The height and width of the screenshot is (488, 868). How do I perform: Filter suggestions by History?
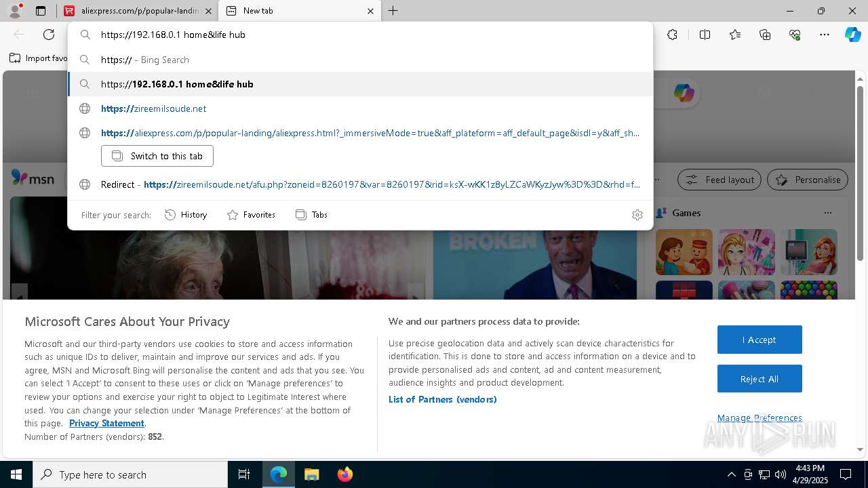click(x=186, y=215)
